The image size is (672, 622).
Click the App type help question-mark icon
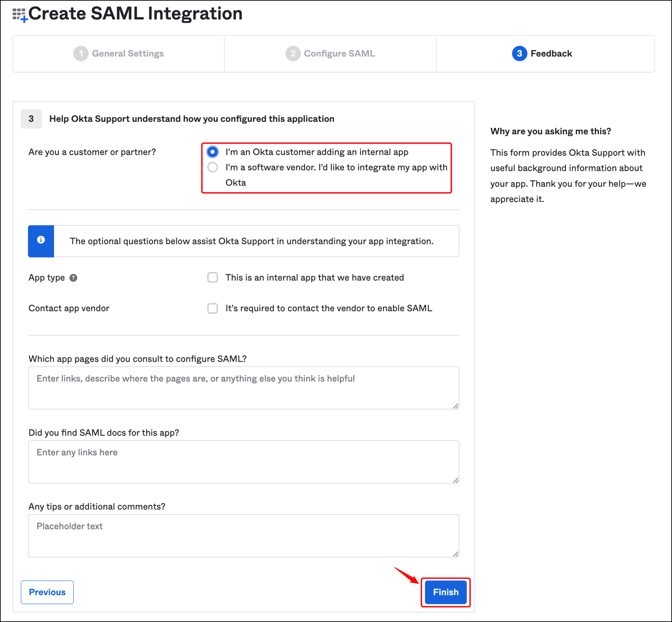[74, 278]
